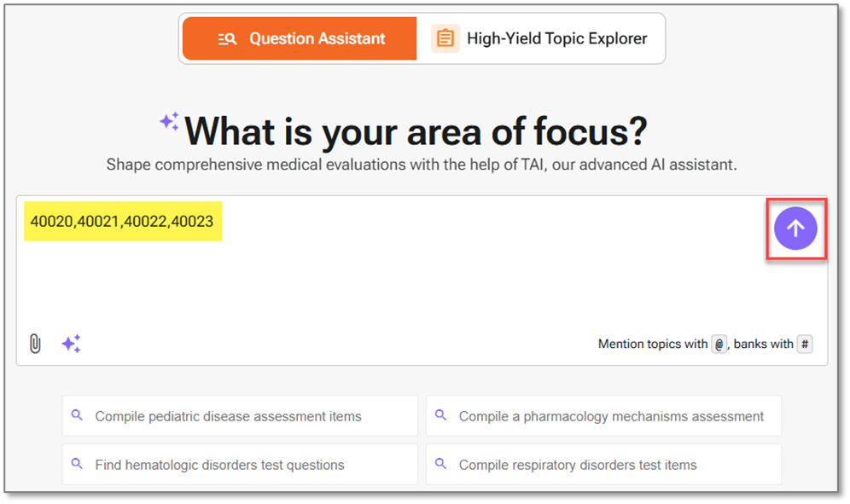Viewport: 850px width, 504px height.
Task: Click the # bank mention key
Action: [805, 345]
